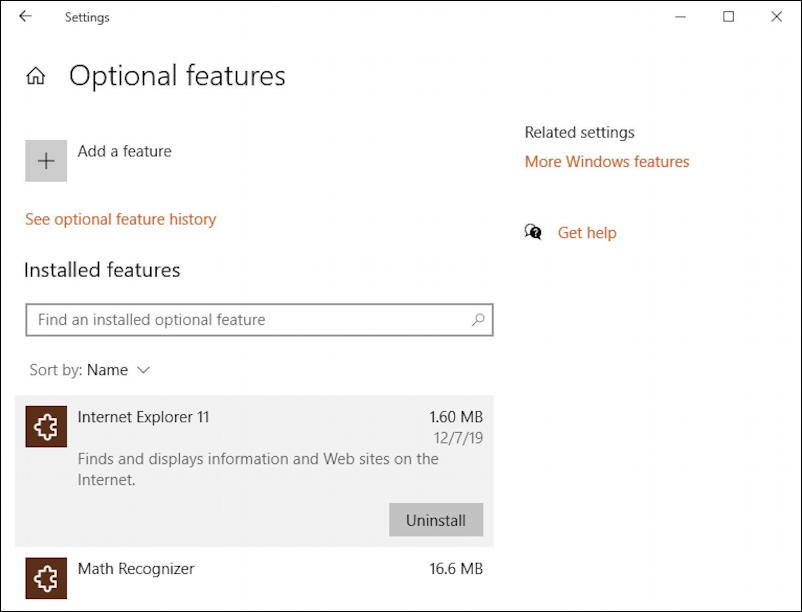Click the 12/7/19 install date

pos(458,438)
